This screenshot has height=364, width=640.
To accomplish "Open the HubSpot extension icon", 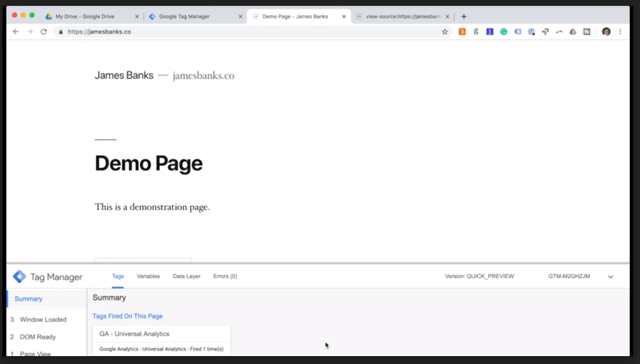I will [463, 31].
